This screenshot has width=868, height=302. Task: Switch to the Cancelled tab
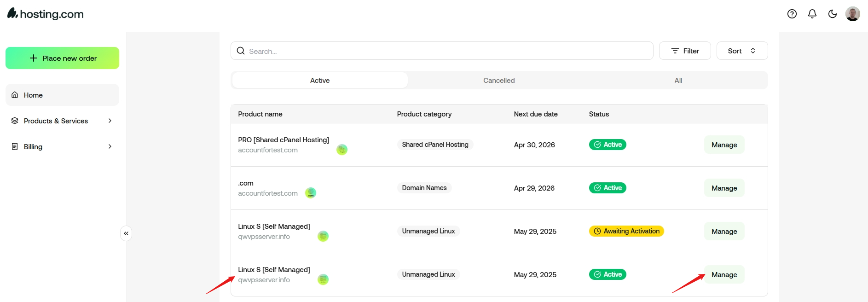(499, 80)
